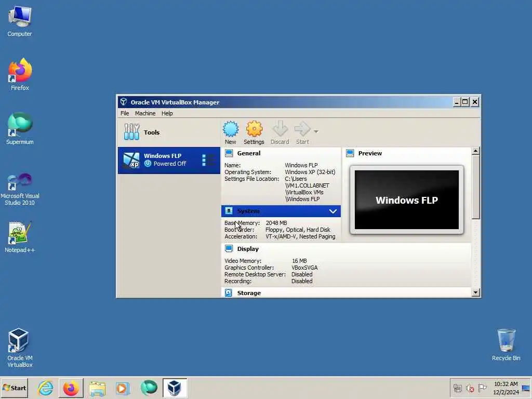Click the Operating System value Windows XP (32-bit)
The height and width of the screenshot is (399, 532).
pos(310,172)
